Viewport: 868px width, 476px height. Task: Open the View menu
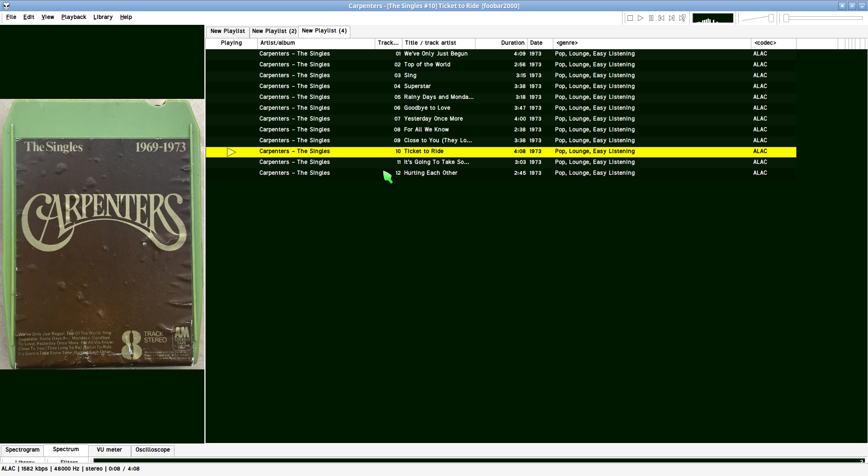tap(48, 17)
